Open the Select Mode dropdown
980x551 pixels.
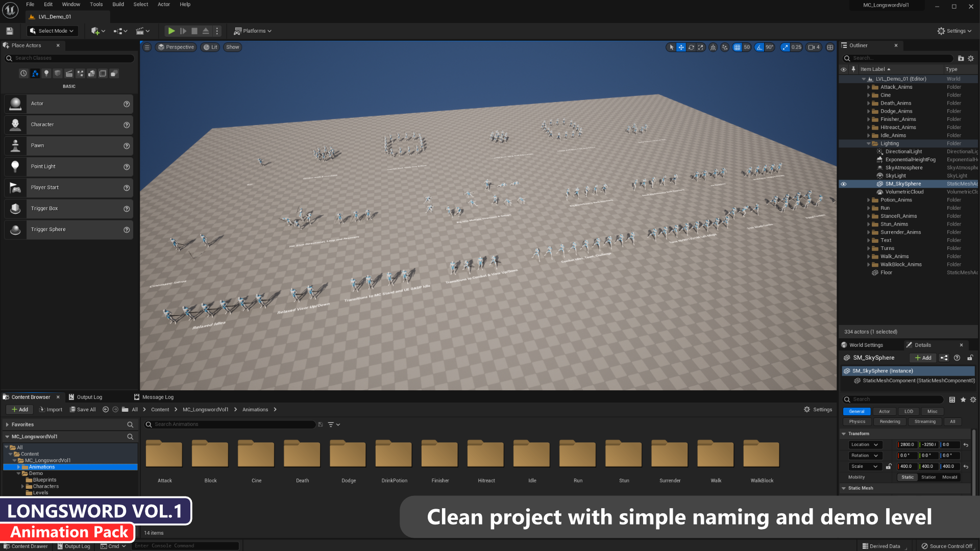52,31
